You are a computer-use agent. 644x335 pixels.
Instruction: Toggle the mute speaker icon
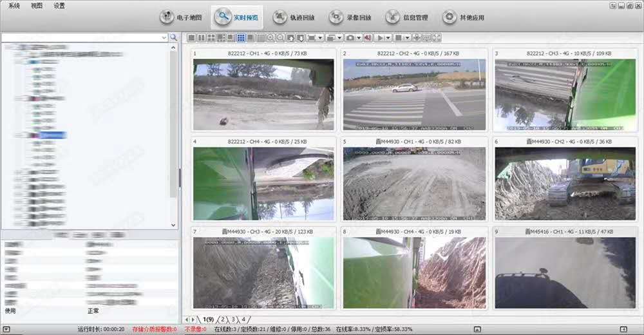pyautogui.click(x=368, y=38)
